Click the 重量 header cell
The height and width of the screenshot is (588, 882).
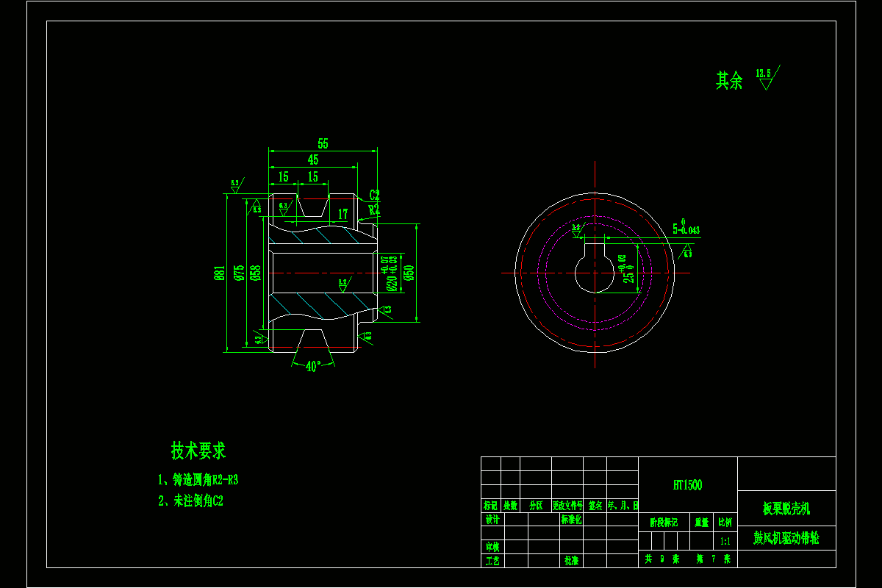pyautogui.click(x=702, y=523)
